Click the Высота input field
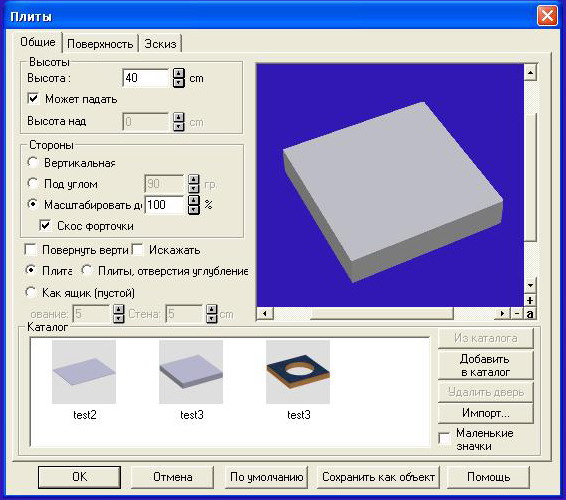The height and width of the screenshot is (500, 566). 145,78
